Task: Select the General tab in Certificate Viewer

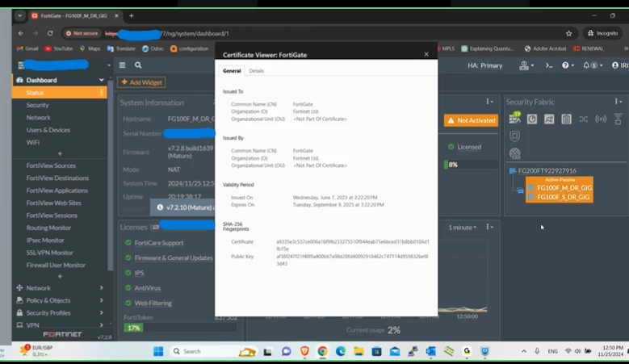Action: (232, 71)
